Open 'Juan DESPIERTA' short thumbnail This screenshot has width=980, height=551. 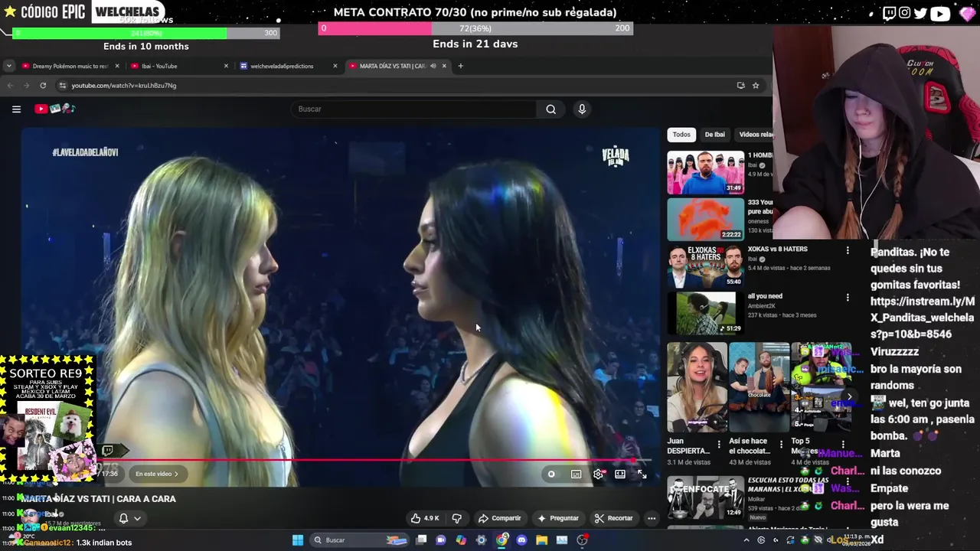pyautogui.click(x=697, y=387)
